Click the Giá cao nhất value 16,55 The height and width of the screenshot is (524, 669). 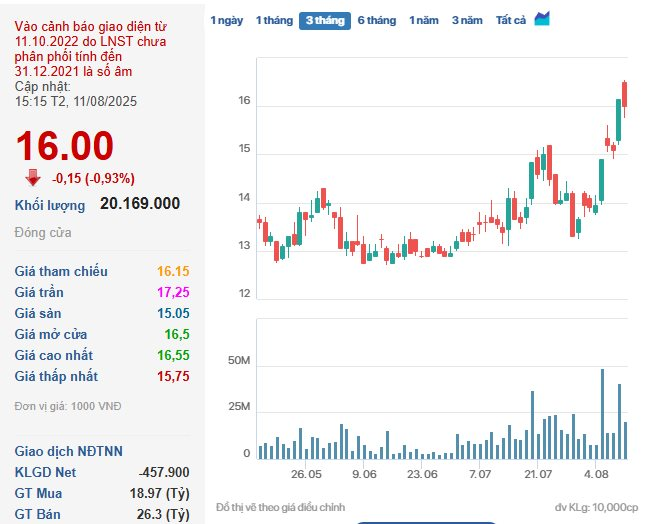click(x=173, y=355)
